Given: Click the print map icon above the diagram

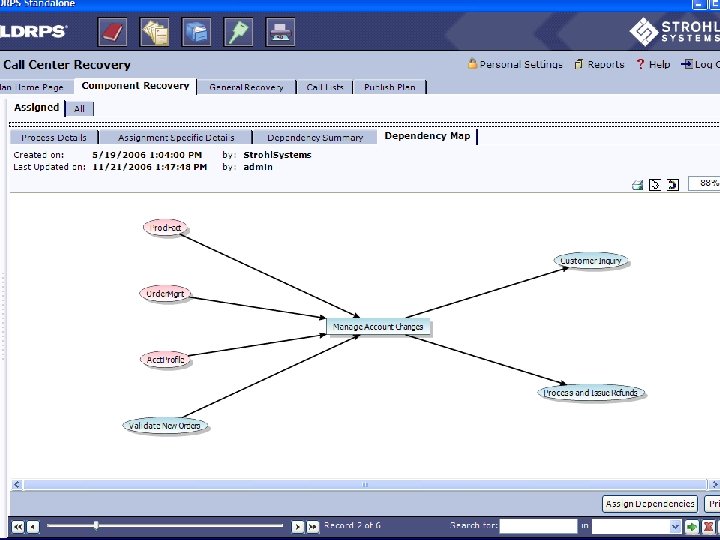Looking at the screenshot, I should [637, 185].
